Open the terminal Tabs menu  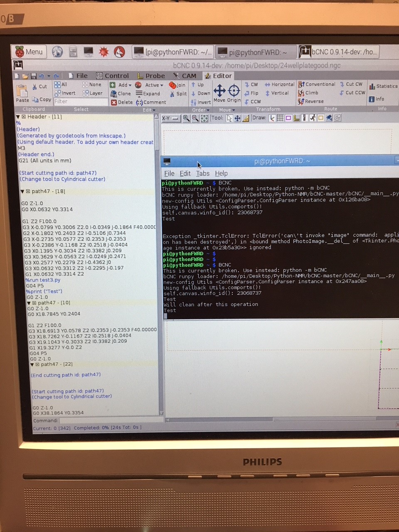[203, 173]
